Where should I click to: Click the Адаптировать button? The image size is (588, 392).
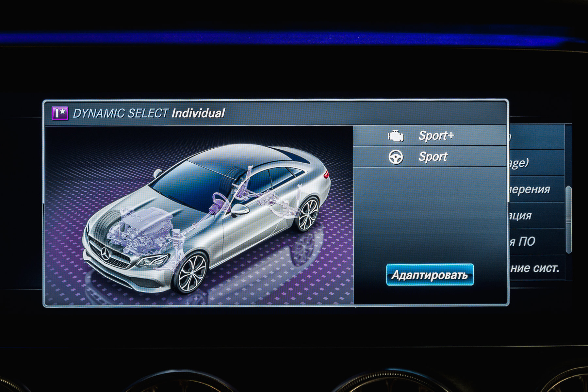pyautogui.click(x=430, y=275)
